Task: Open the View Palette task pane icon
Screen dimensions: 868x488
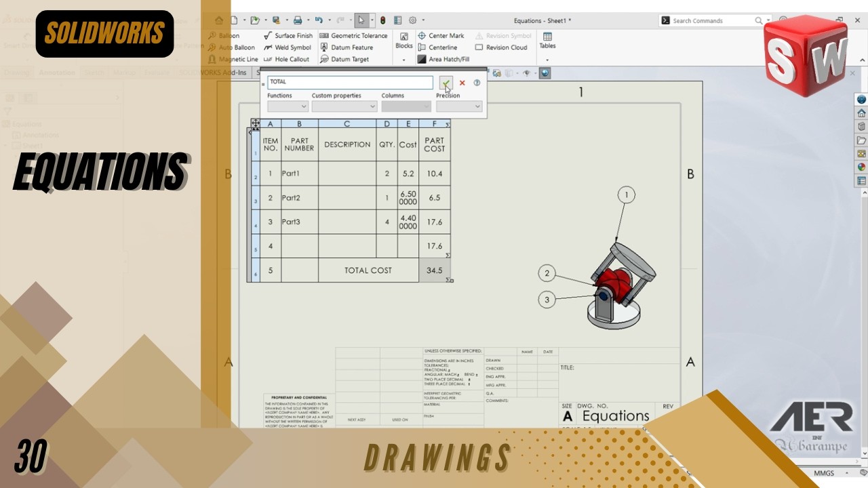Action: point(861,154)
